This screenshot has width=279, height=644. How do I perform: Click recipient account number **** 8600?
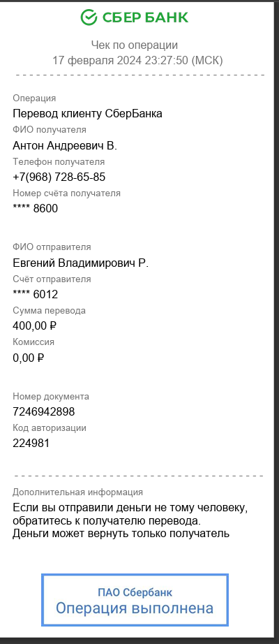point(36,209)
